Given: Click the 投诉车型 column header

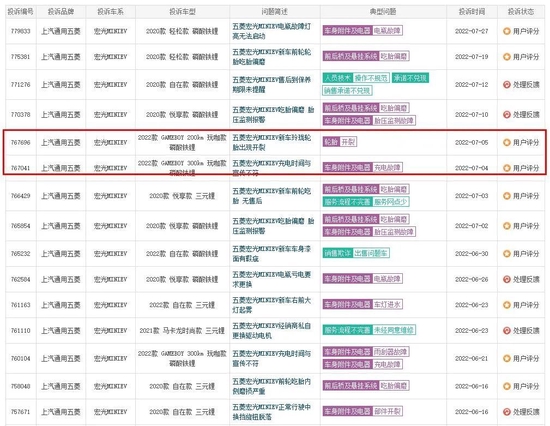Looking at the screenshot, I should pyautogui.click(x=182, y=12).
